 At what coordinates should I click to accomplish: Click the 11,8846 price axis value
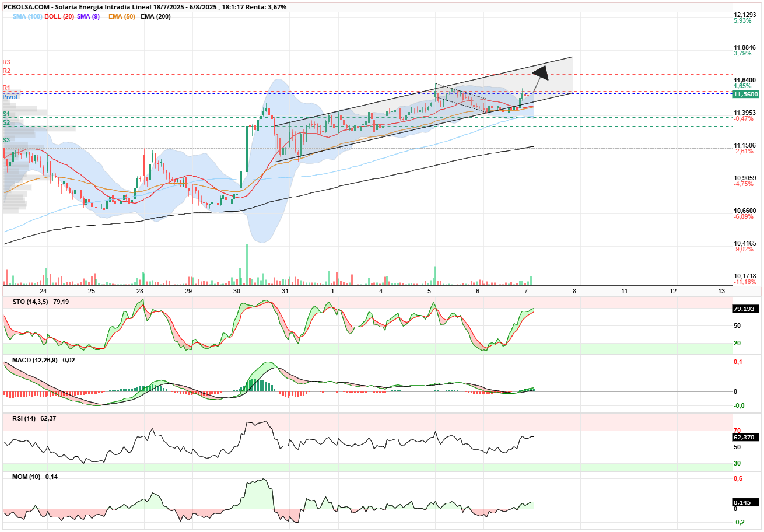click(745, 47)
